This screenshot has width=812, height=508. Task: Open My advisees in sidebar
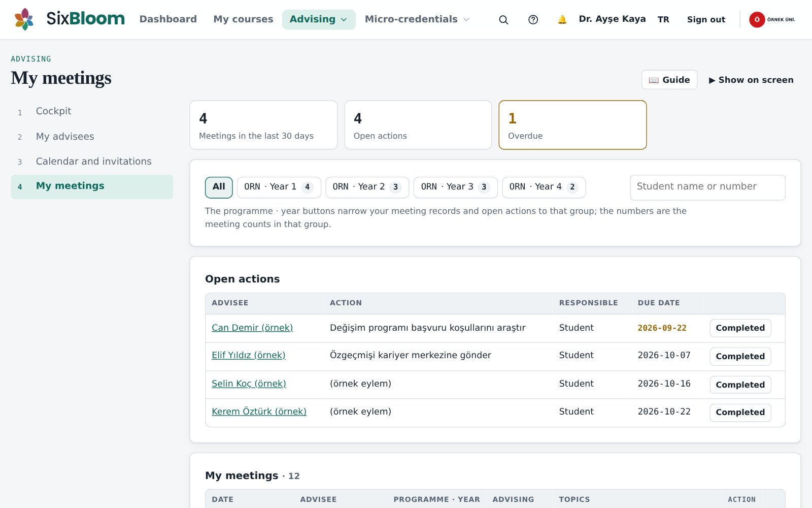pos(92,137)
